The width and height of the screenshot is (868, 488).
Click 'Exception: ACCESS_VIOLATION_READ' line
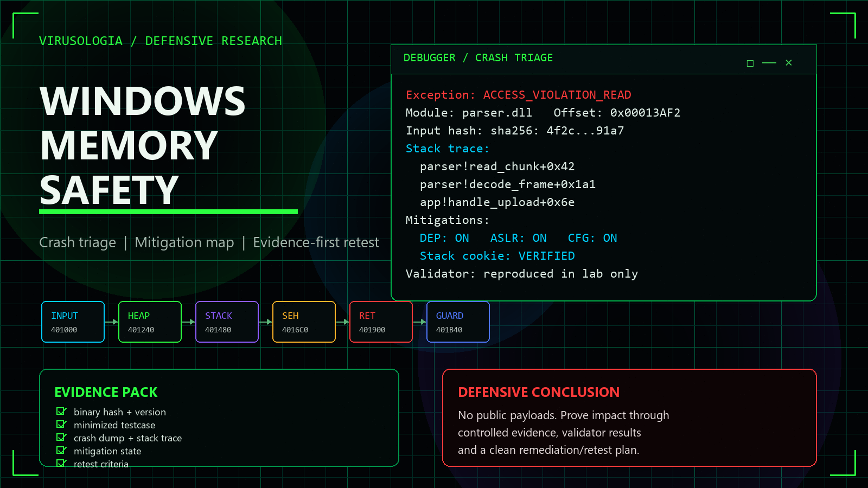point(518,95)
